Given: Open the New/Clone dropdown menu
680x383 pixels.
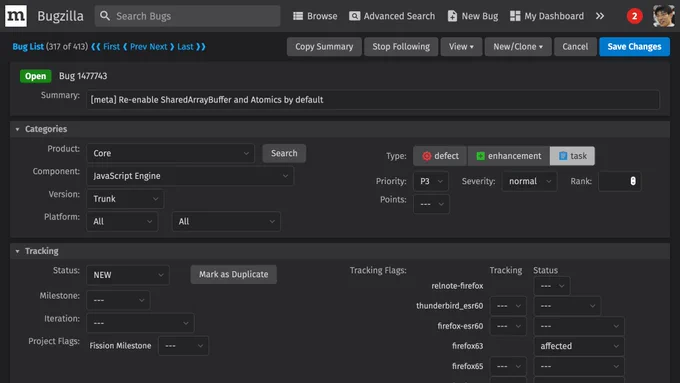Looking at the screenshot, I should click(518, 47).
